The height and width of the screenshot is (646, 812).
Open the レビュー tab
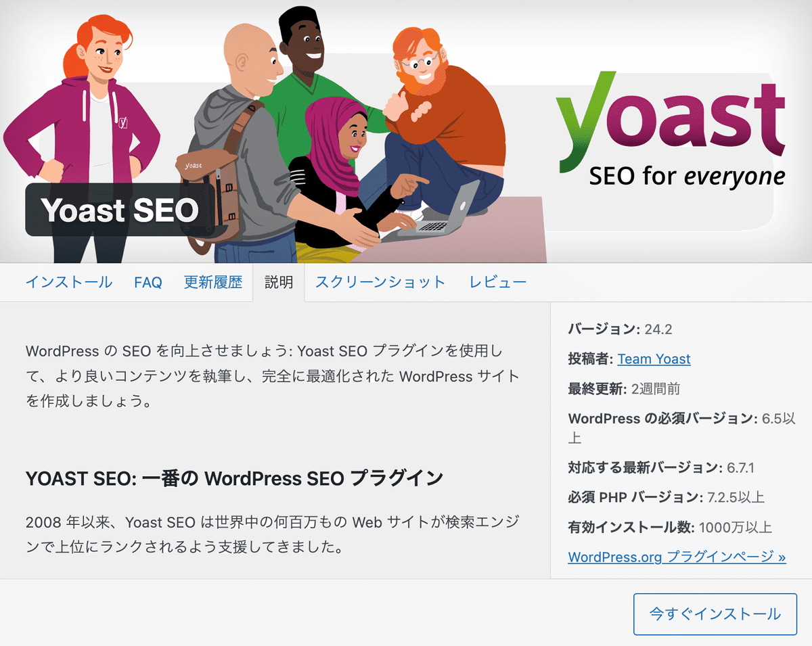click(498, 282)
